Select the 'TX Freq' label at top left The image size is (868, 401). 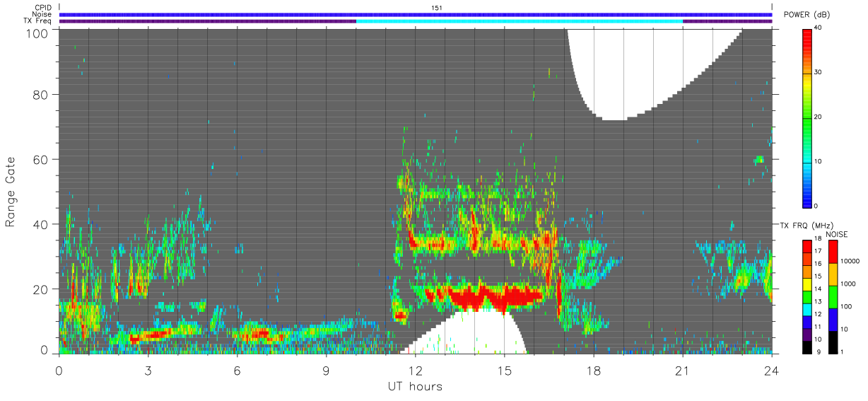coord(37,21)
